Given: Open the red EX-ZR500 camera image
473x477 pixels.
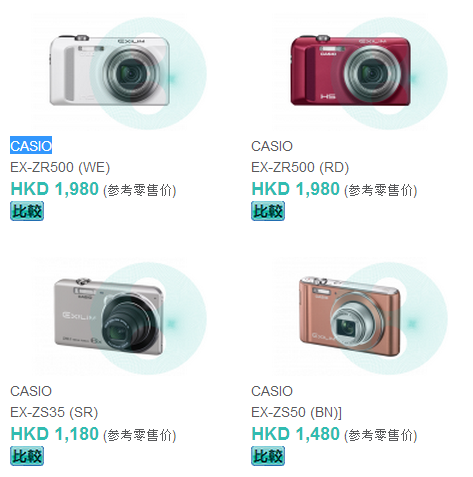Looking at the screenshot, I should click(x=361, y=72).
